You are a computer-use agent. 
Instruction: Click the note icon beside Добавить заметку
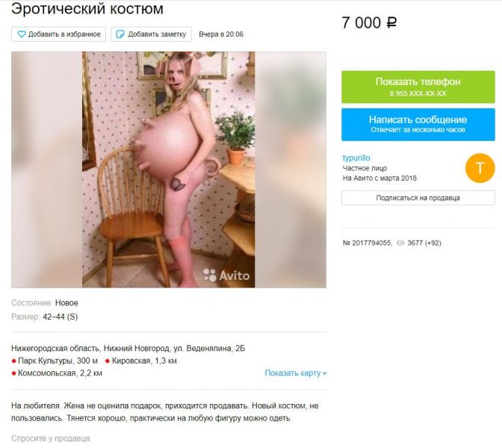point(120,34)
